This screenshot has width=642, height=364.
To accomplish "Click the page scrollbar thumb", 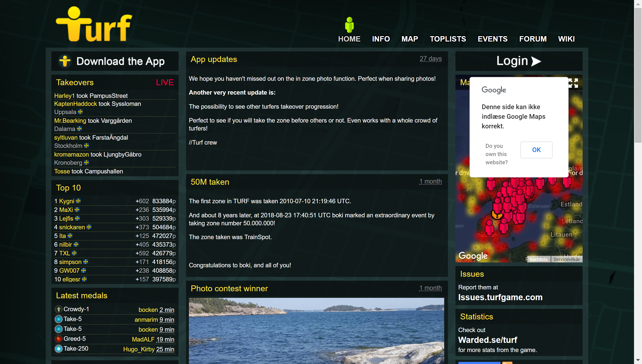I will (638, 76).
